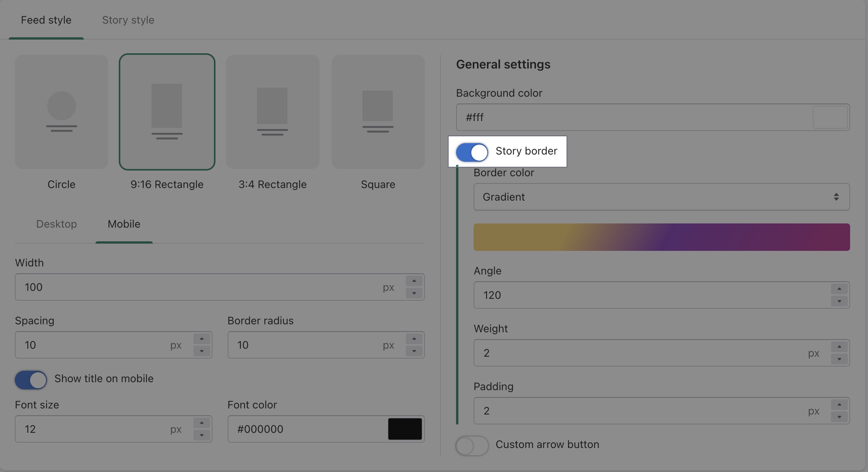Increase Weight with up stepper arrow
The width and height of the screenshot is (868, 472).
click(x=839, y=347)
